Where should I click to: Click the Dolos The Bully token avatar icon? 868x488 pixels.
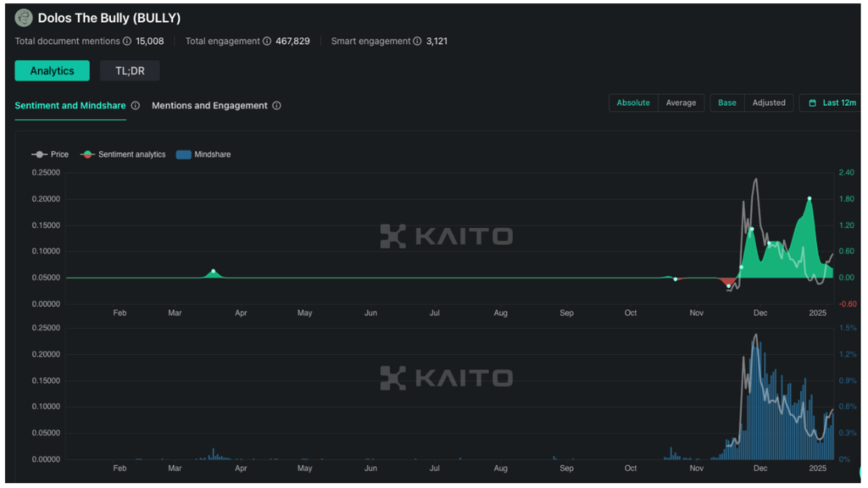click(x=23, y=18)
